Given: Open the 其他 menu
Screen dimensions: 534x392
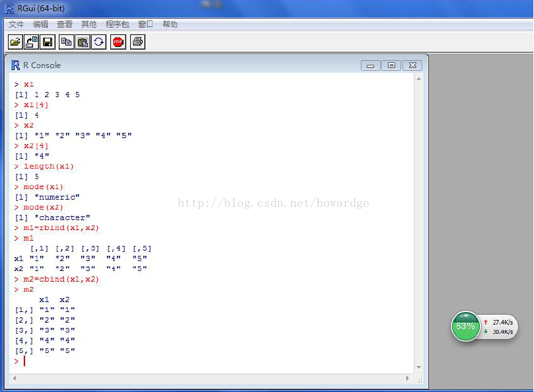Looking at the screenshot, I should pyautogui.click(x=89, y=24).
